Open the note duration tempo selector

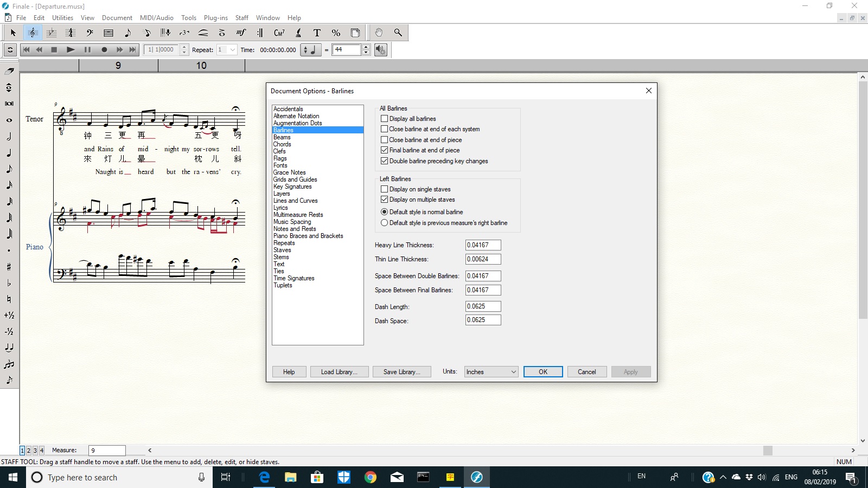[311, 50]
